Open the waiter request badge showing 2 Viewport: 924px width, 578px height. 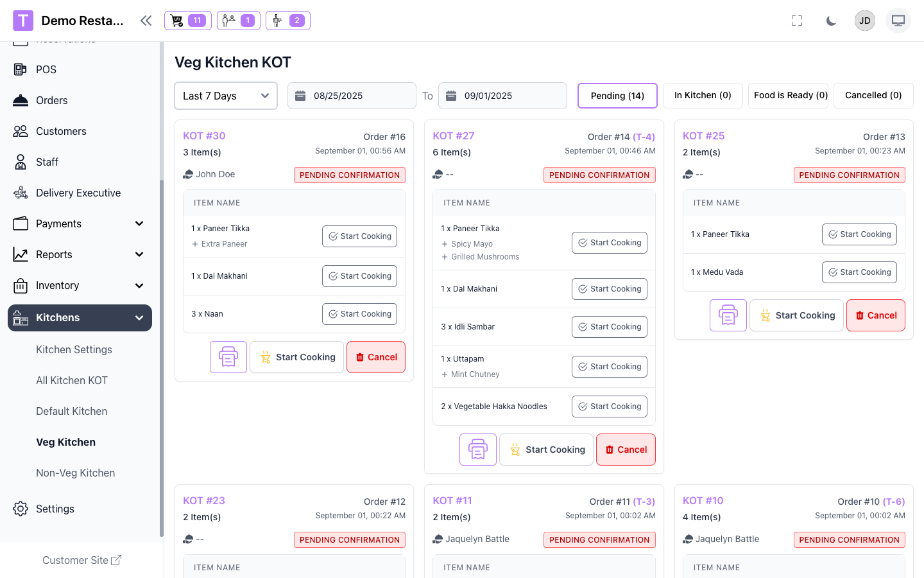(288, 21)
